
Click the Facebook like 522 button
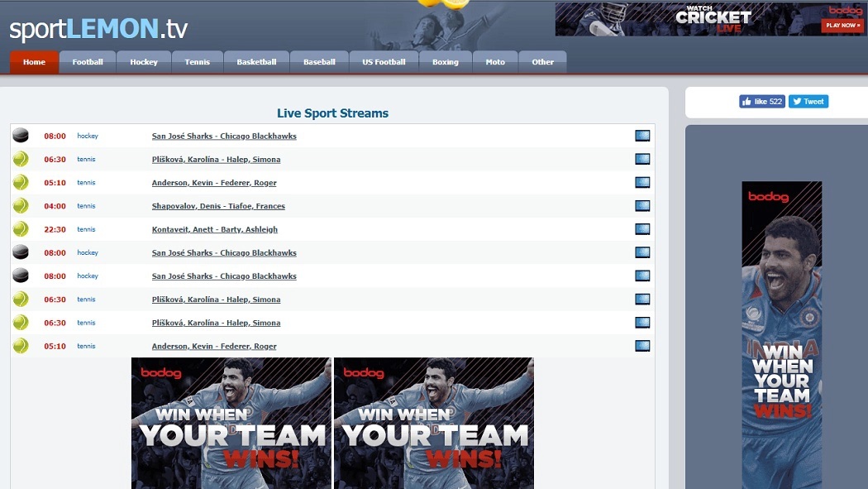[762, 101]
